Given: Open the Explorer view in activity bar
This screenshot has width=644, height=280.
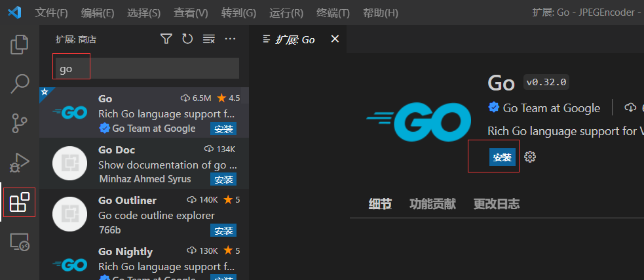Looking at the screenshot, I should 19,45.
